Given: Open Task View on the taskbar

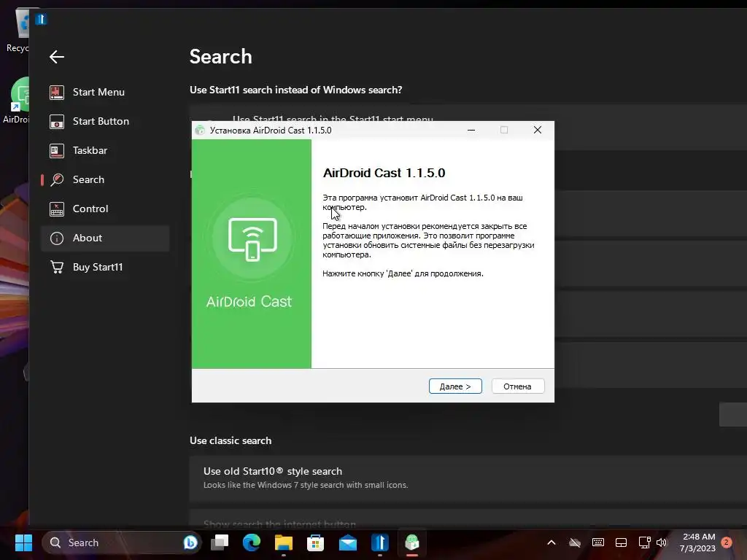Looking at the screenshot, I should pos(220,542).
